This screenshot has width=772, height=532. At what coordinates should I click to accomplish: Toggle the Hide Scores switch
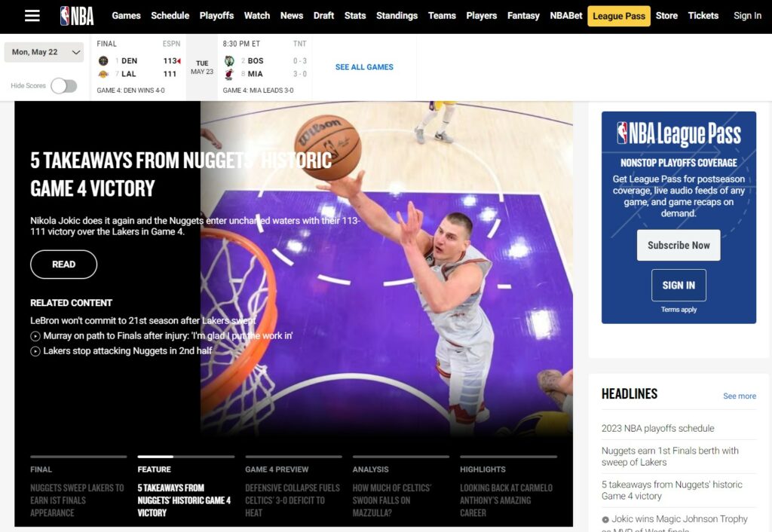coord(64,86)
